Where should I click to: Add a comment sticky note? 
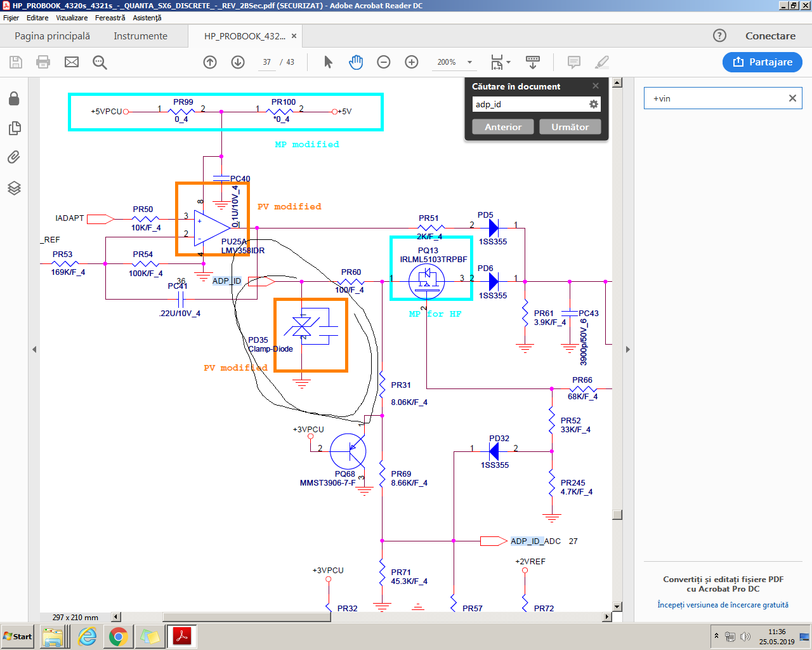click(574, 62)
